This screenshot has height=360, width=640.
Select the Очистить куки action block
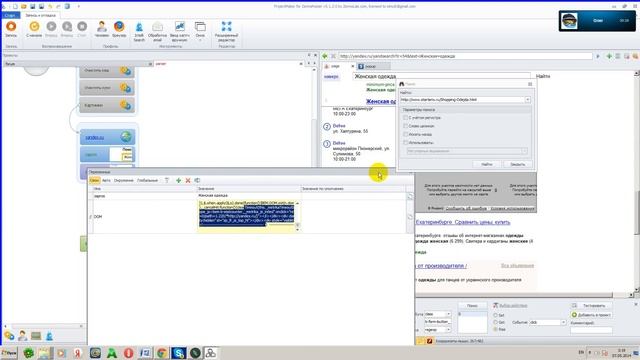107,88
